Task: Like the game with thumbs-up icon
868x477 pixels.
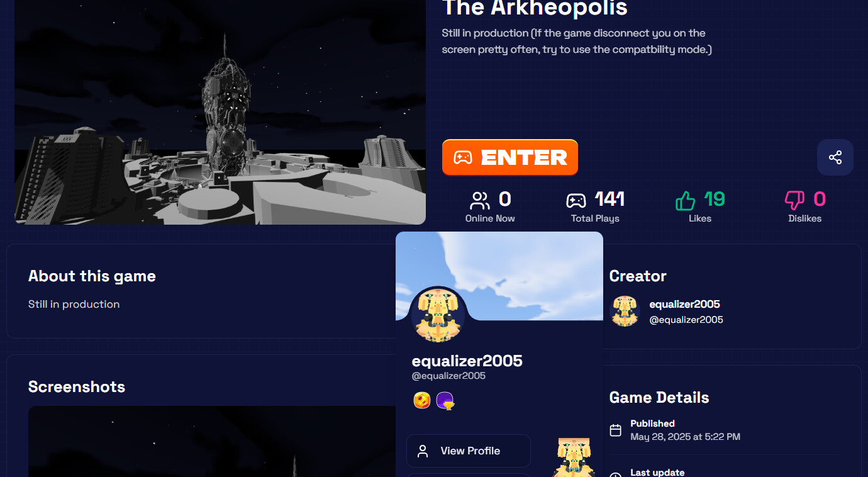Action: click(x=686, y=201)
